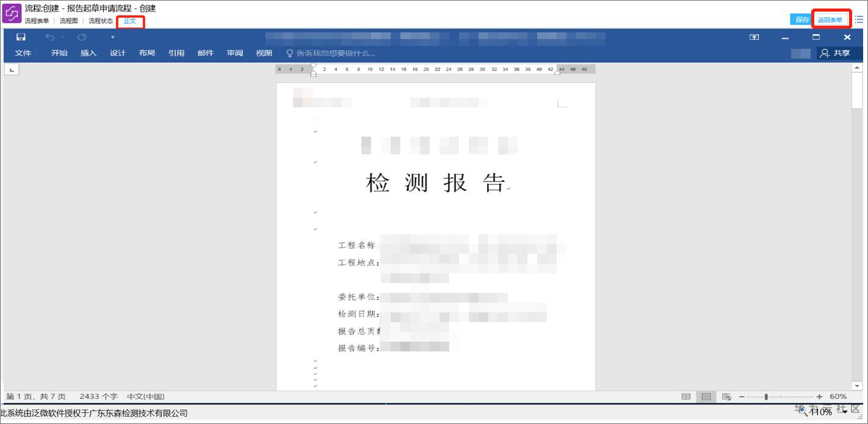Click the Word save floppy icon

21,37
